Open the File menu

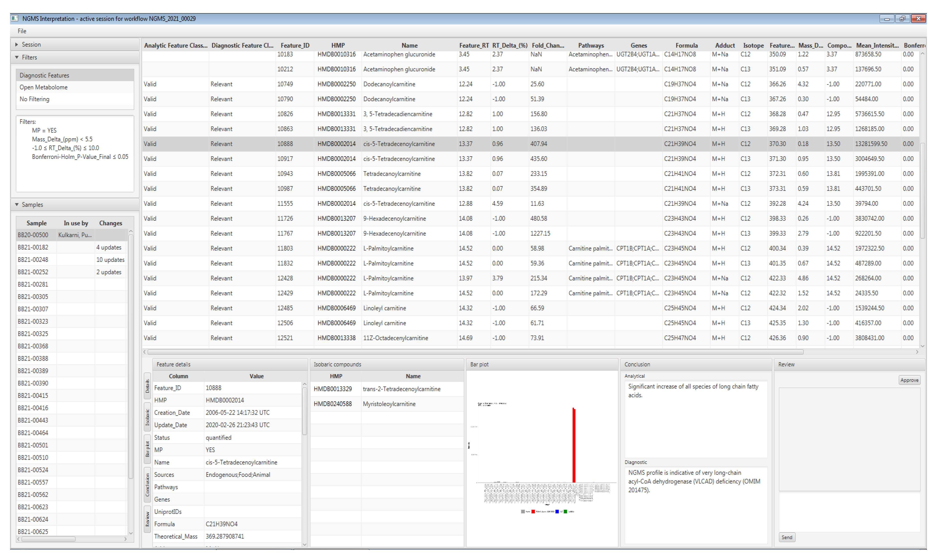pyautogui.click(x=22, y=31)
